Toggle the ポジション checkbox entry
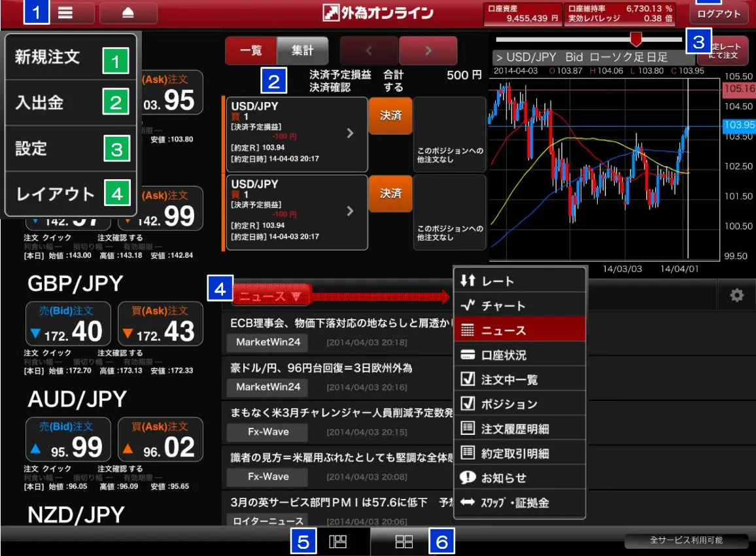This screenshot has height=556, width=756. click(519, 404)
